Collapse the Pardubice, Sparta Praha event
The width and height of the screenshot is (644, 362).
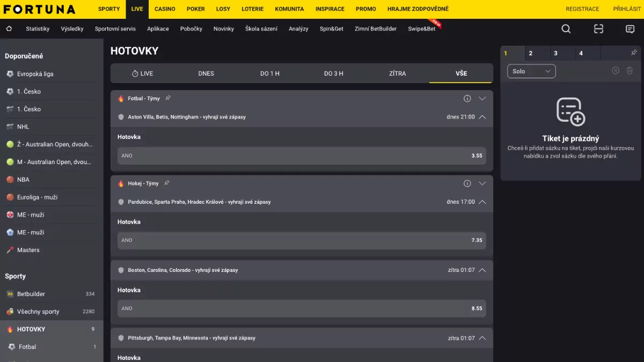[x=482, y=202]
